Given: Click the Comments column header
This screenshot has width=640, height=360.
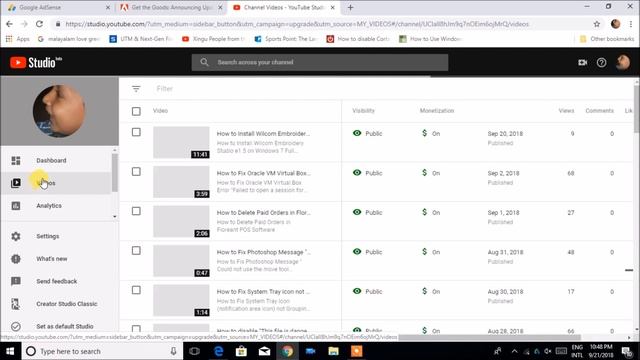Looking at the screenshot, I should [600, 111].
